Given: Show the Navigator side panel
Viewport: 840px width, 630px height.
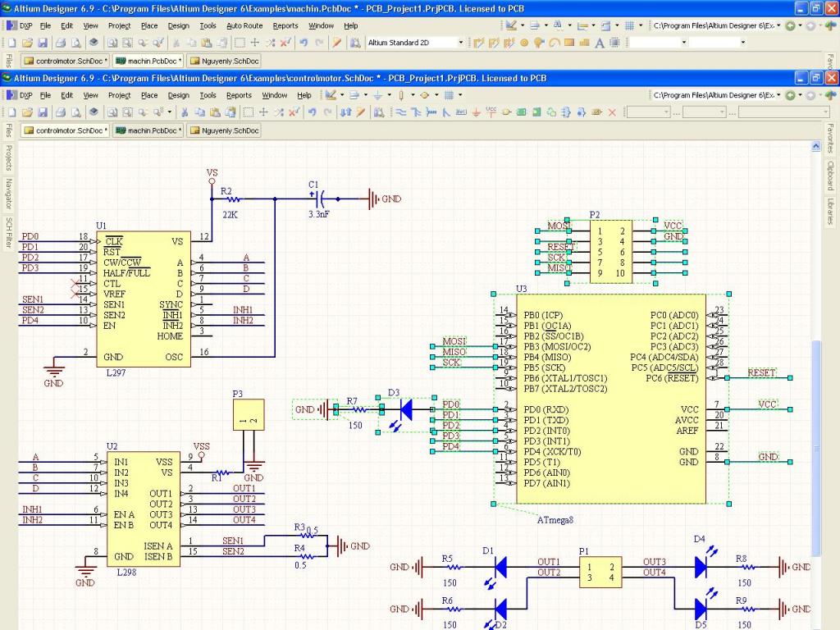Looking at the screenshot, I should click(x=9, y=194).
